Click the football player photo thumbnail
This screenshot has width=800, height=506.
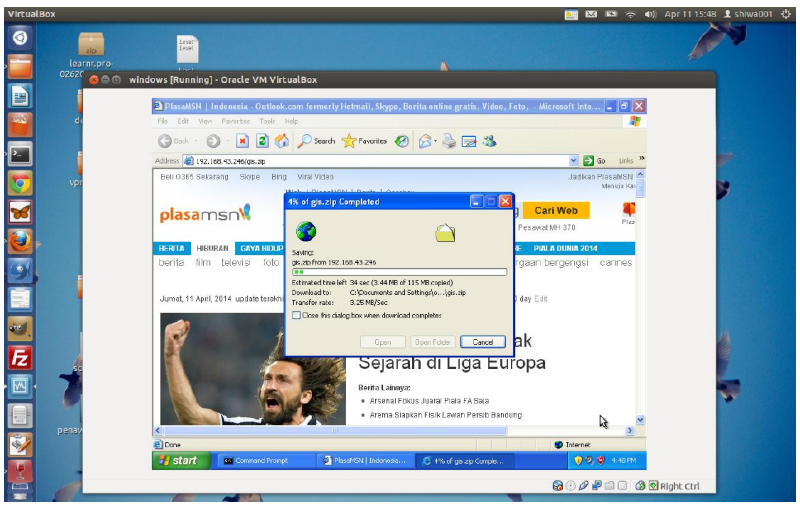253,369
